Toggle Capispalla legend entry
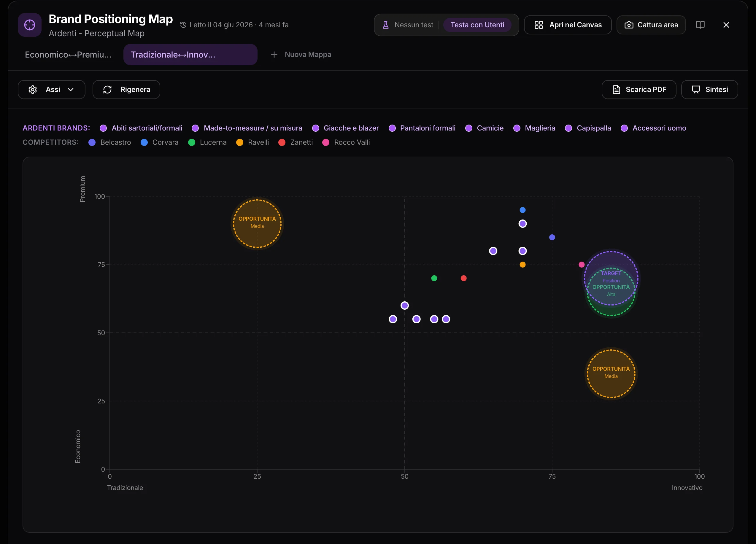The width and height of the screenshot is (756, 544). click(588, 128)
